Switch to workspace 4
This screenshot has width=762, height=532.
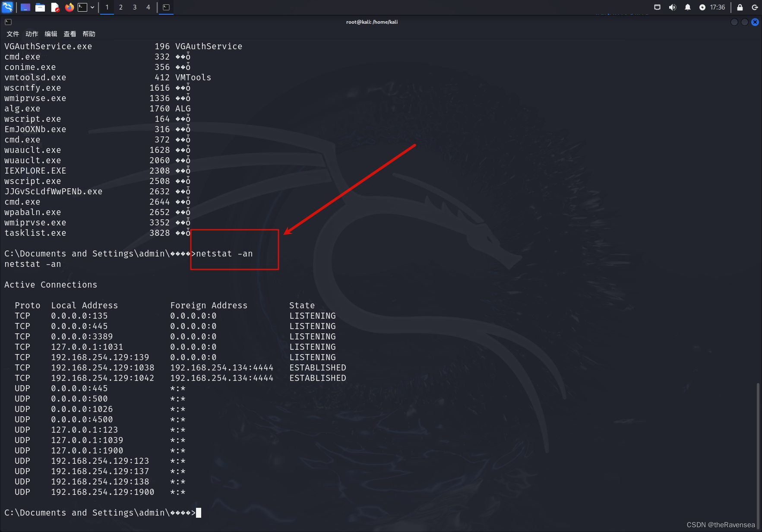pos(148,7)
